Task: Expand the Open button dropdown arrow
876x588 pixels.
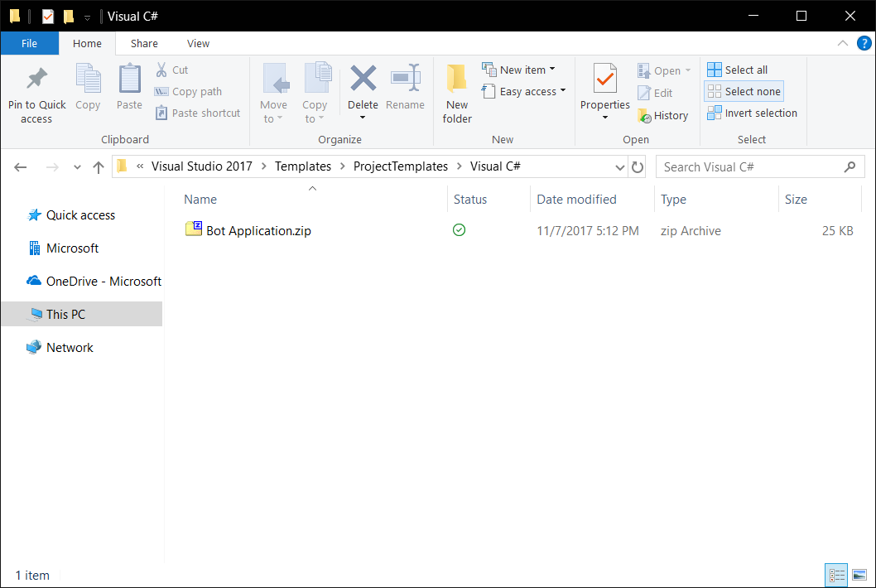Action: pos(688,70)
